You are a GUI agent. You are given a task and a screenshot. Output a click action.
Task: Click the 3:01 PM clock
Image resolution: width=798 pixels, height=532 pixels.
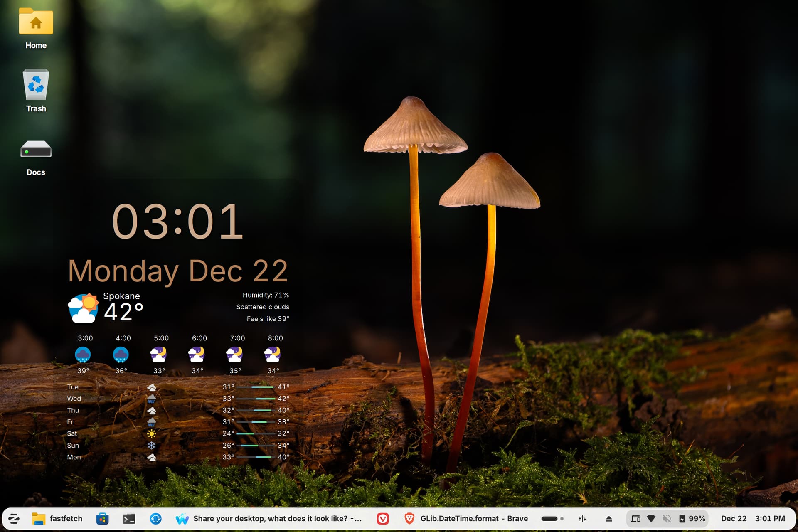(770, 518)
